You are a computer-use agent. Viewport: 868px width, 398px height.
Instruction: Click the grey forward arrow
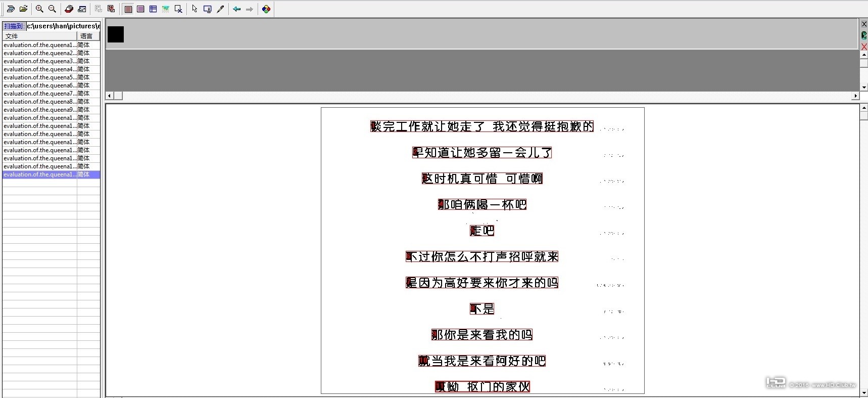coord(250,9)
